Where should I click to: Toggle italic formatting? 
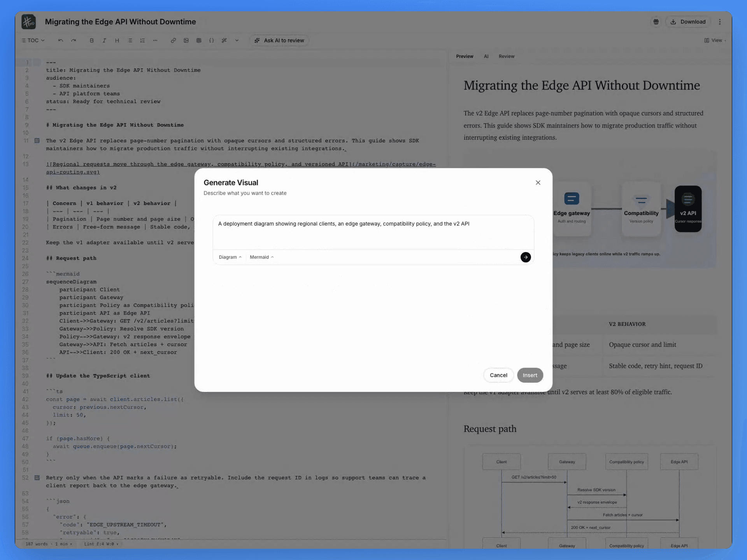click(104, 40)
